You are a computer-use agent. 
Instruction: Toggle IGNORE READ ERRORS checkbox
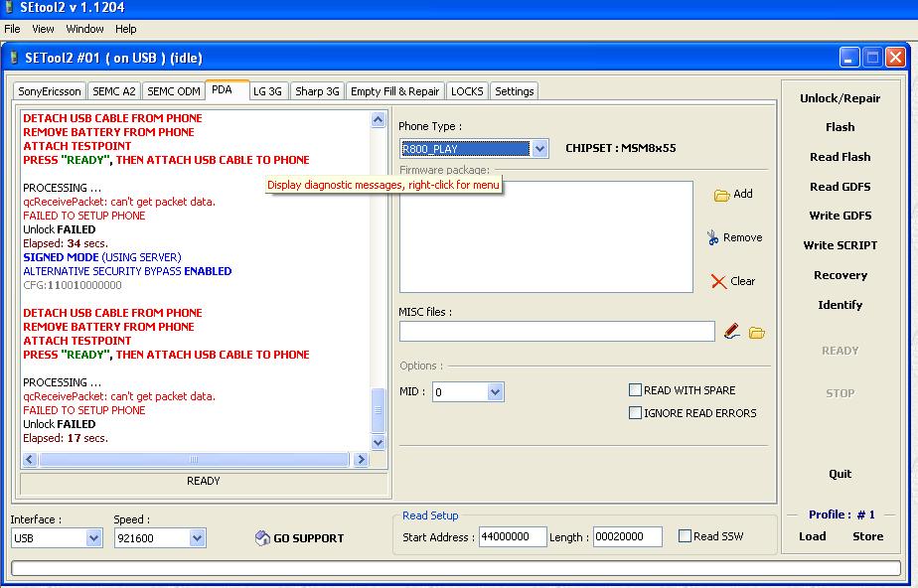635,413
